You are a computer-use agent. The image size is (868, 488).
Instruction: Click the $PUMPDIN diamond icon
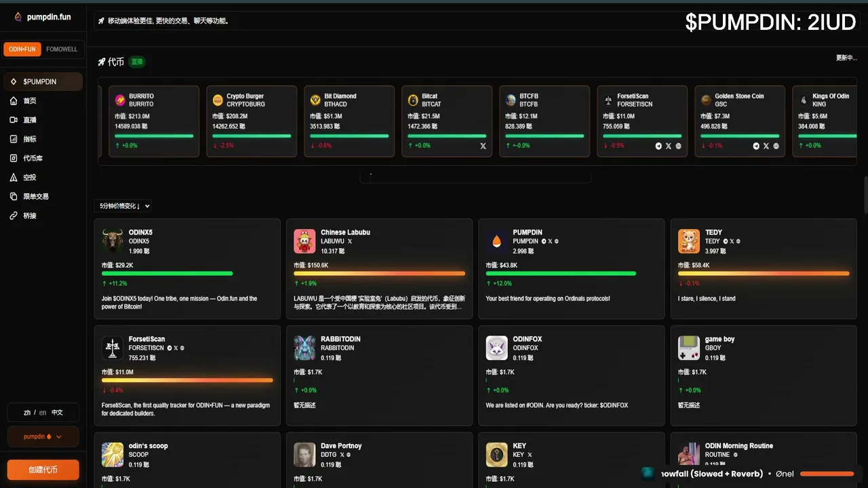click(x=14, y=81)
